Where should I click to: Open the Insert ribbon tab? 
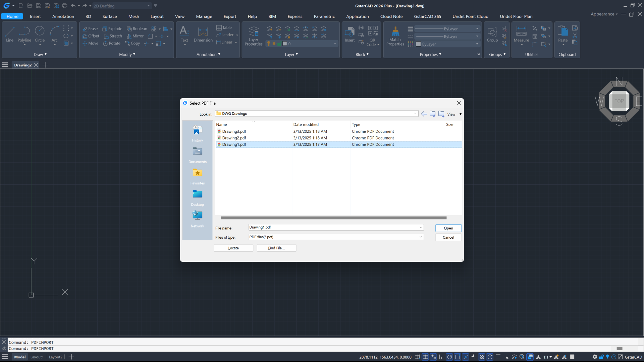pyautogui.click(x=35, y=16)
